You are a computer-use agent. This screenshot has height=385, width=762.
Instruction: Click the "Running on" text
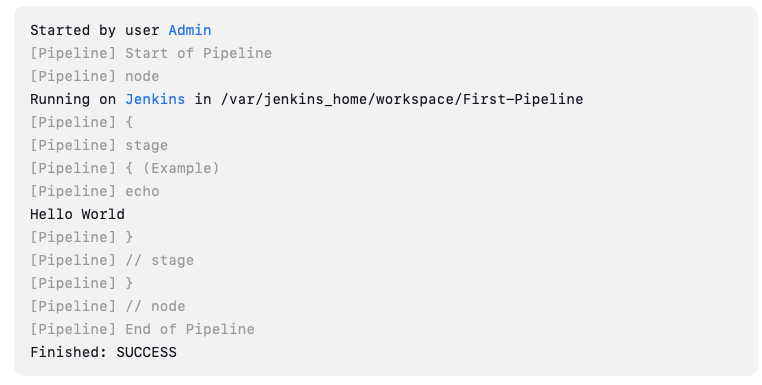pyautogui.click(x=73, y=99)
